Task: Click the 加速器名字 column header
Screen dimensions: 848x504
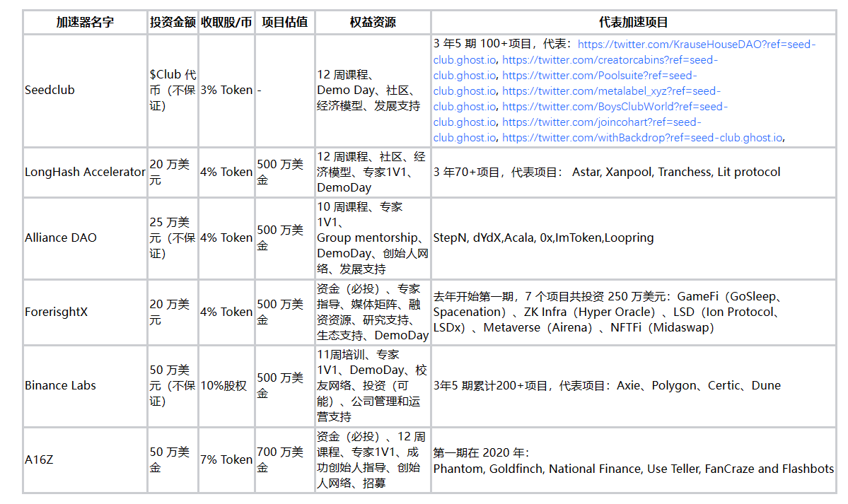Action: point(85,22)
